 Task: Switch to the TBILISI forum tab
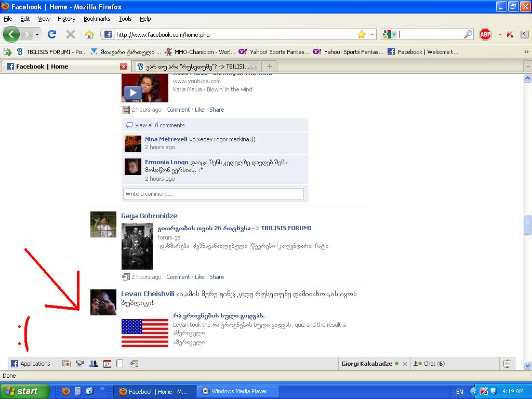pyautogui.click(x=196, y=66)
